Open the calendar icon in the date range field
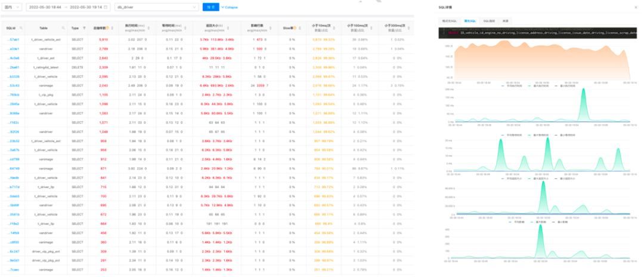Viewport: 644px width, 277px height. pyautogui.click(x=106, y=7)
